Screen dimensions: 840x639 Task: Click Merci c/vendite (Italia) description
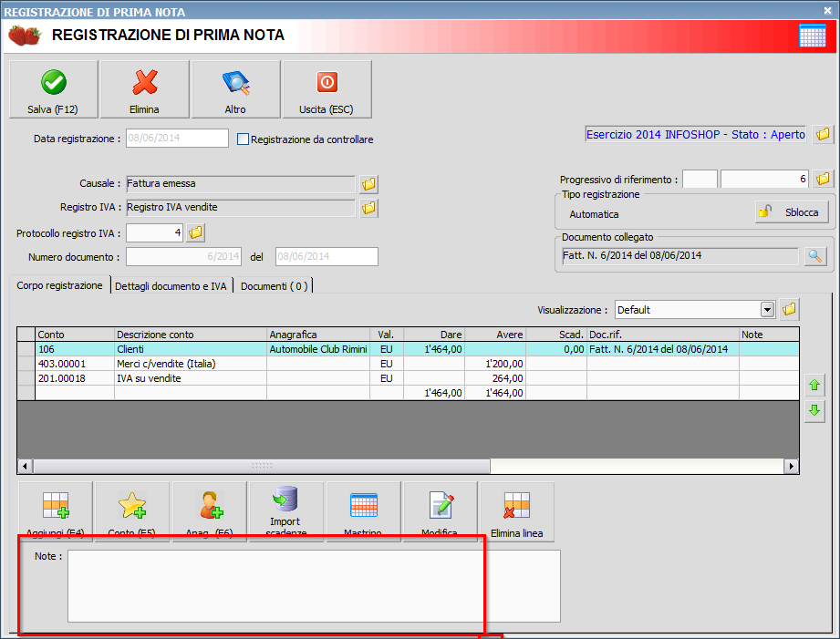(191, 364)
